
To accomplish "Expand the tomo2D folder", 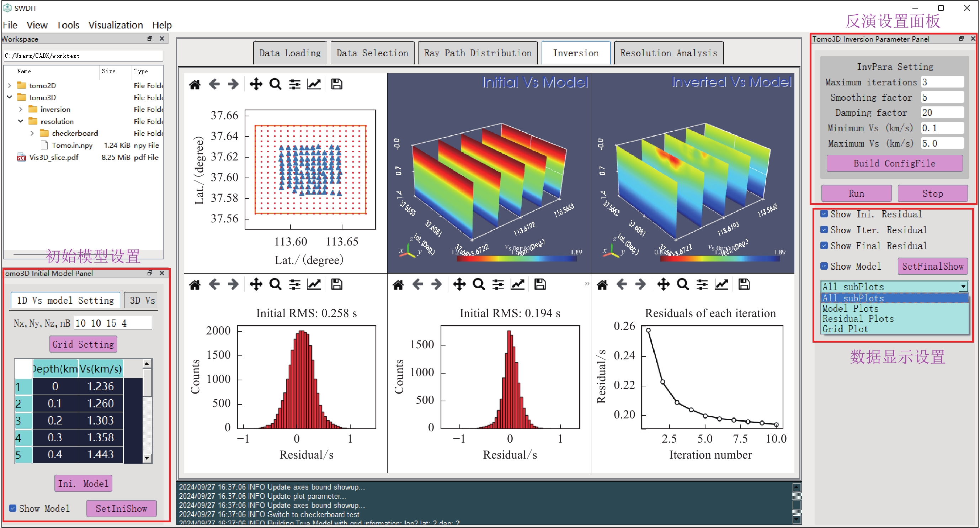I will pos(10,85).
